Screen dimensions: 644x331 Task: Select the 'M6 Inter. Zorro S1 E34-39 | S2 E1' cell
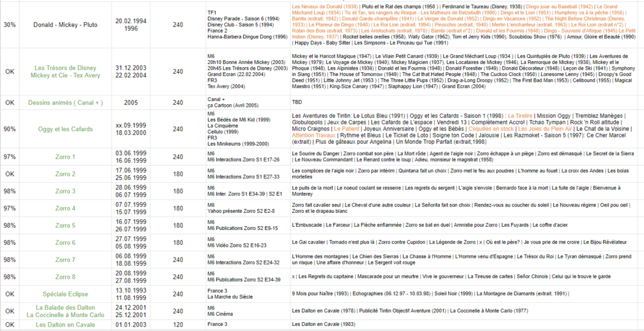(x=248, y=191)
